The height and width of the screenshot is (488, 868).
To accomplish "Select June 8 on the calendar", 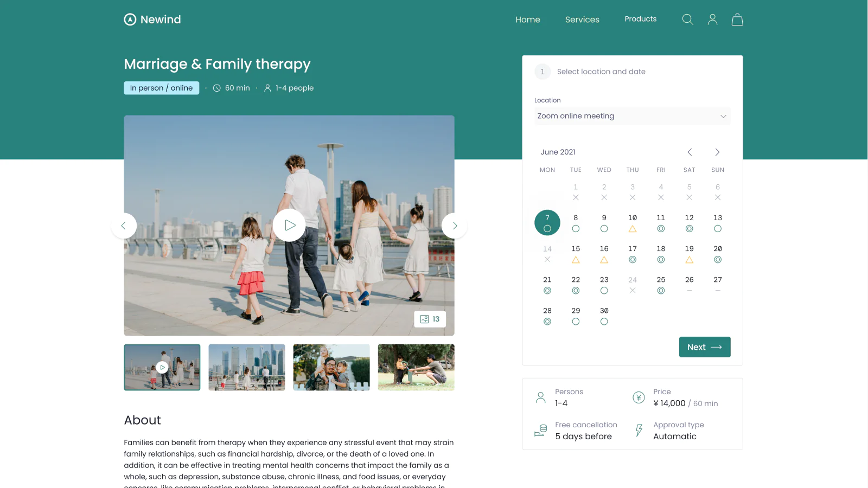I will coord(576,222).
